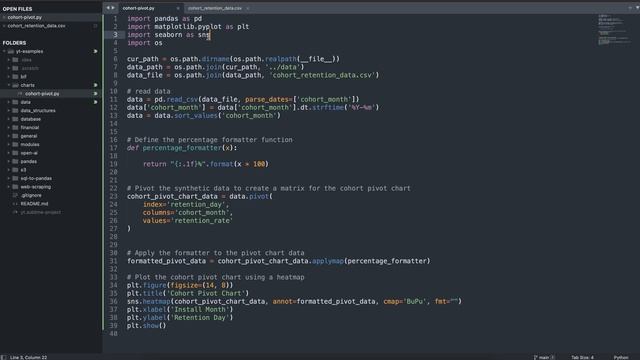Expand the data folder
This screenshot has height=360, width=640.
click(x=9, y=102)
